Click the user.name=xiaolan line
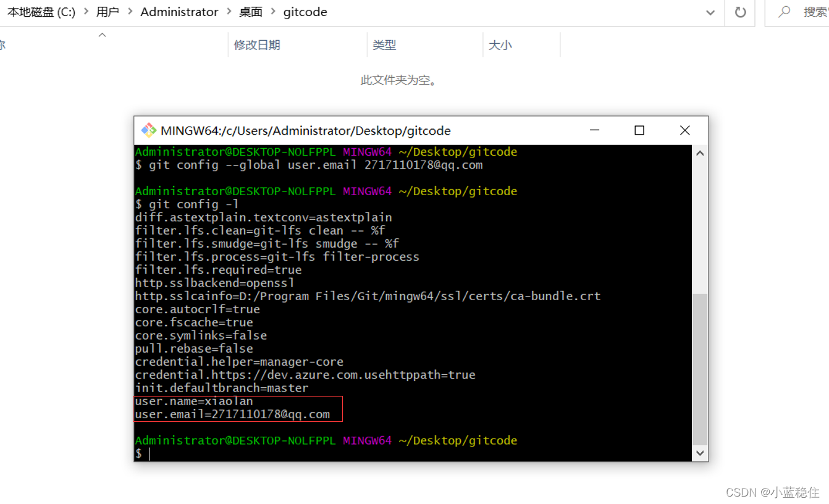 (x=194, y=401)
